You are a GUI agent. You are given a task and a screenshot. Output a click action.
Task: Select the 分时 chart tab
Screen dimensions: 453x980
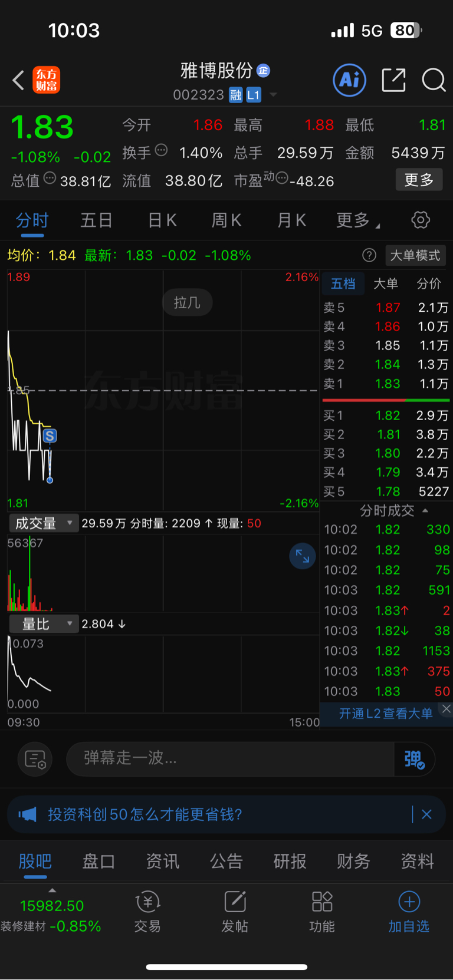[x=32, y=220]
